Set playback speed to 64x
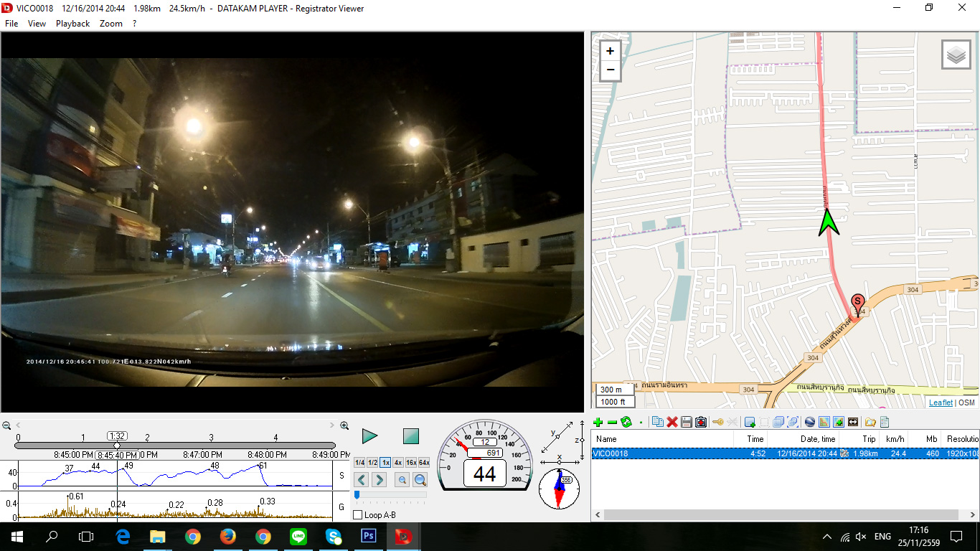Image resolution: width=980 pixels, height=551 pixels. [424, 463]
